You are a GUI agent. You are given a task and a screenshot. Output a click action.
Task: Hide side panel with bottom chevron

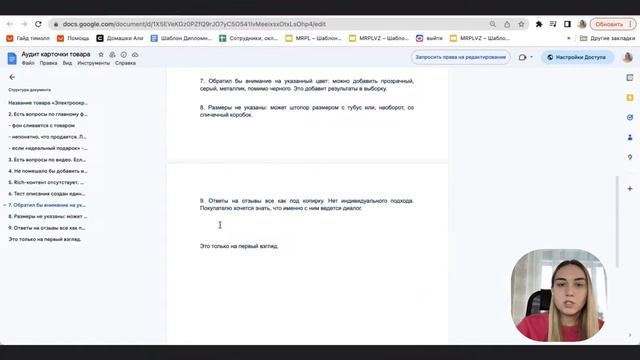tap(630, 335)
